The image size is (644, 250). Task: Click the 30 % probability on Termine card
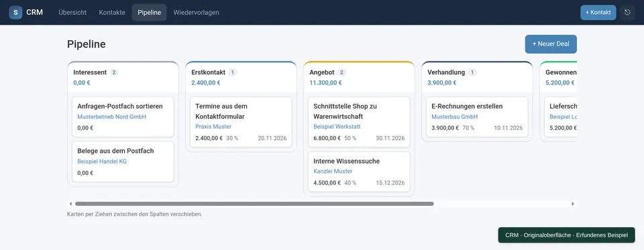click(x=232, y=138)
